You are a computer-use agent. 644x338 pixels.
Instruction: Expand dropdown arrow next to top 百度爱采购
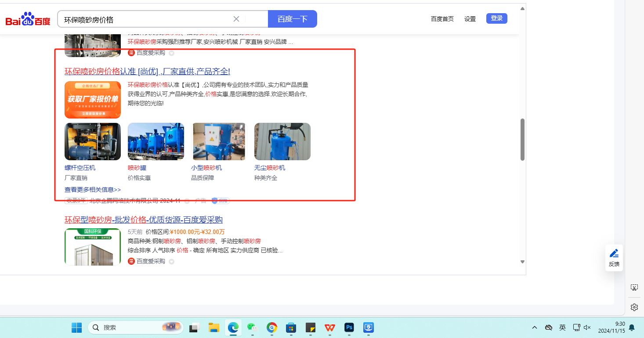(x=171, y=53)
